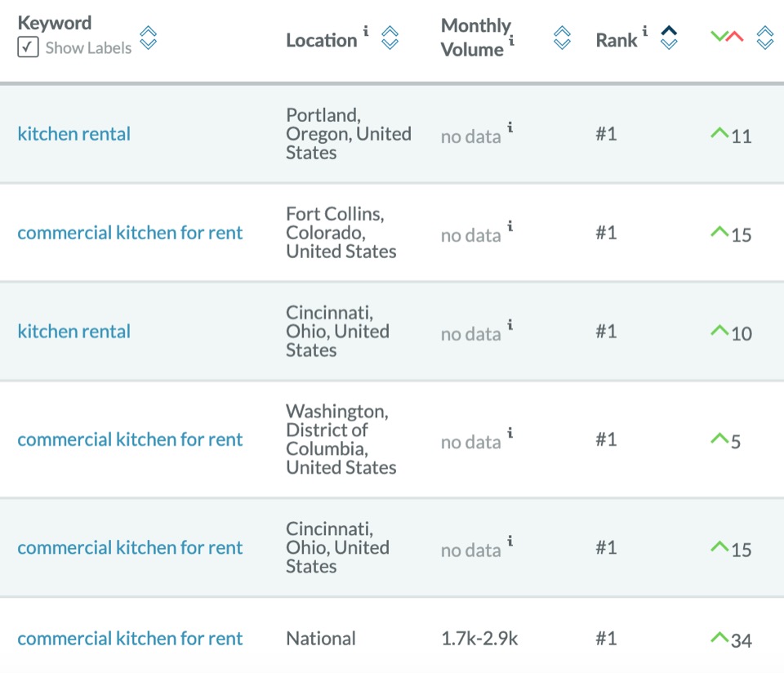This screenshot has width=784, height=673.
Task: Select the 1.7k-2.9k monthly volume value
Action: pyautogui.click(x=479, y=639)
